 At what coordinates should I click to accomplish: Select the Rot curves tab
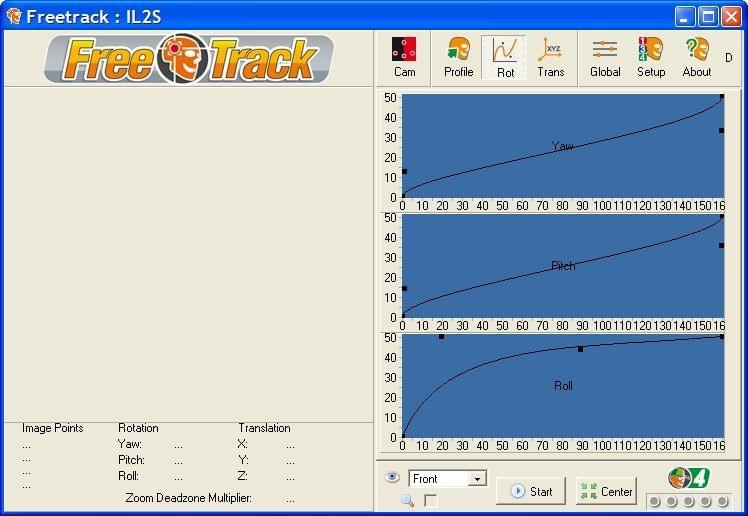click(x=505, y=57)
